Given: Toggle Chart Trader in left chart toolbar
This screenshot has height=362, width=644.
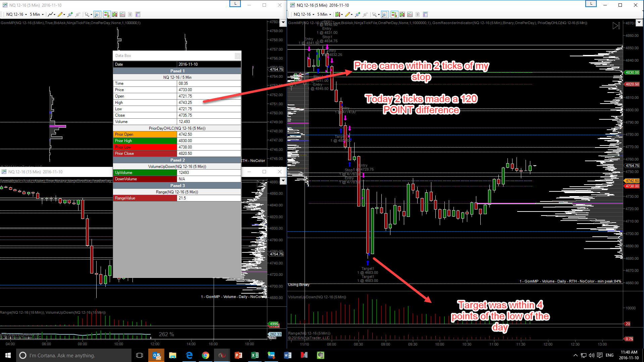Looking at the screenshot, I should pos(107,14).
